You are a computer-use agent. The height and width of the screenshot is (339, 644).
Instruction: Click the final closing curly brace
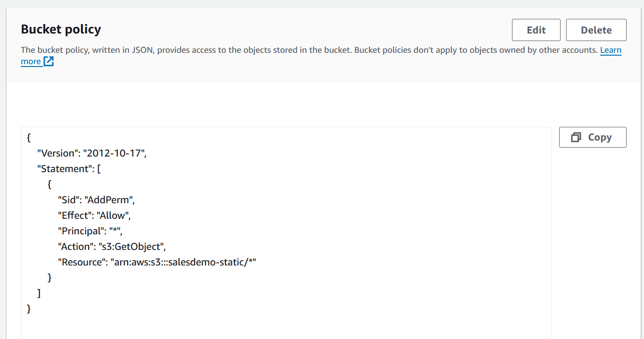[29, 309]
